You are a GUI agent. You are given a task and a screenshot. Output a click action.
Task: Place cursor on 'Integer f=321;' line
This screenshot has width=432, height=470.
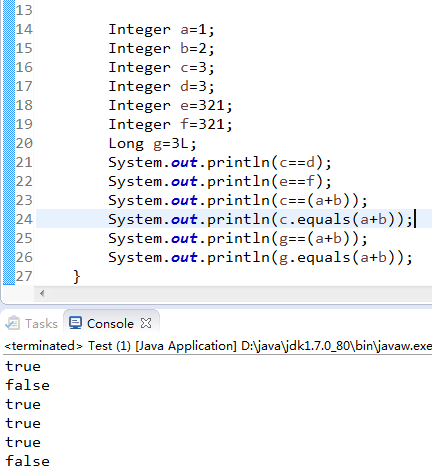point(170,125)
